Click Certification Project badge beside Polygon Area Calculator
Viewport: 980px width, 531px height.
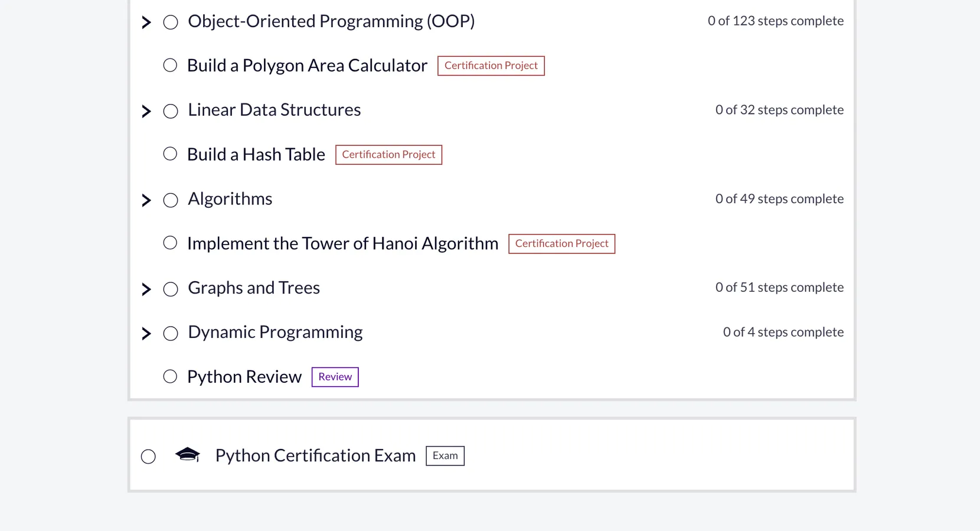coord(491,66)
